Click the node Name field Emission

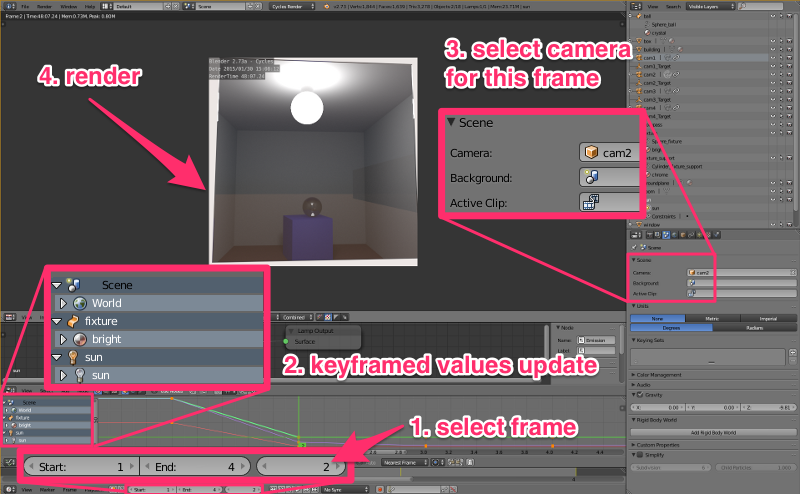click(x=596, y=340)
